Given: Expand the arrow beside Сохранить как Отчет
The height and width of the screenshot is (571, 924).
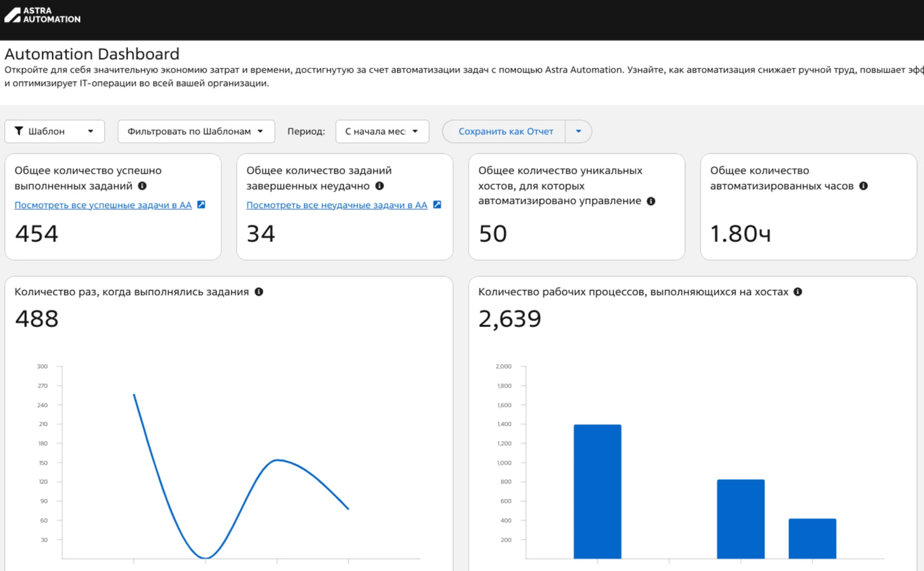Looking at the screenshot, I should (x=578, y=131).
